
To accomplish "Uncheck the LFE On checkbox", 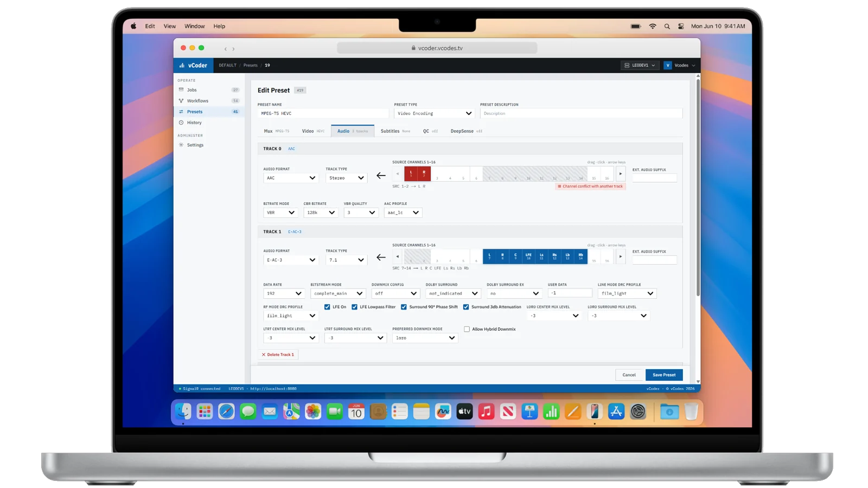I will pyautogui.click(x=327, y=307).
